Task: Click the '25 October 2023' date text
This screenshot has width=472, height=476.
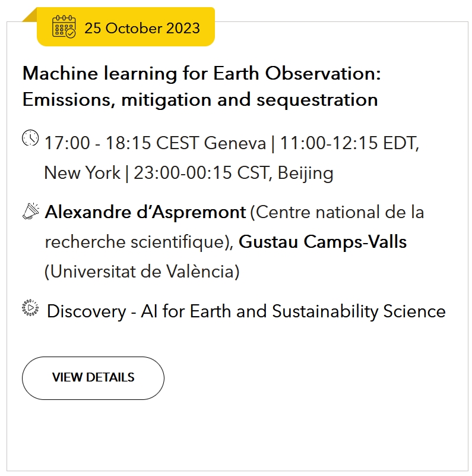Action: [142, 29]
